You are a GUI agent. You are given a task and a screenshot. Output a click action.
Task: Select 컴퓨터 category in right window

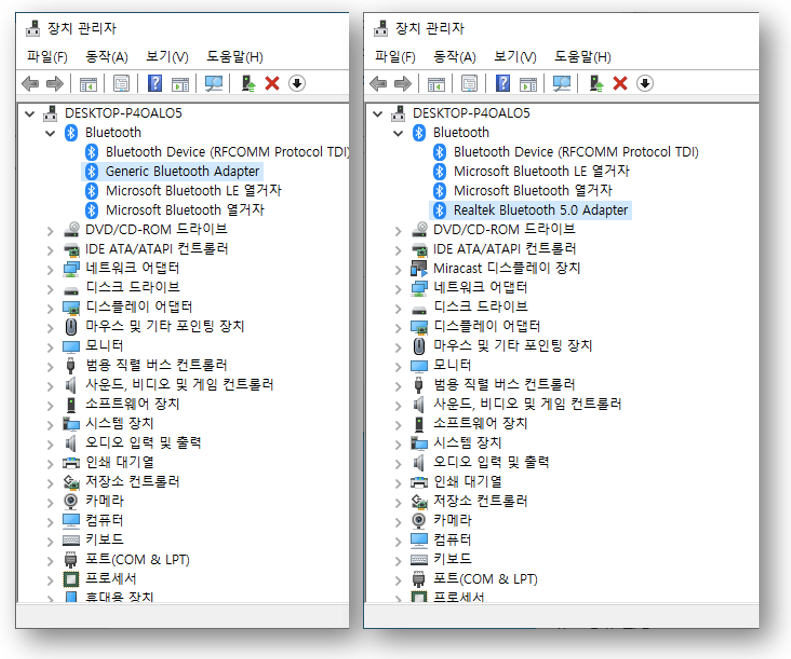(453, 539)
